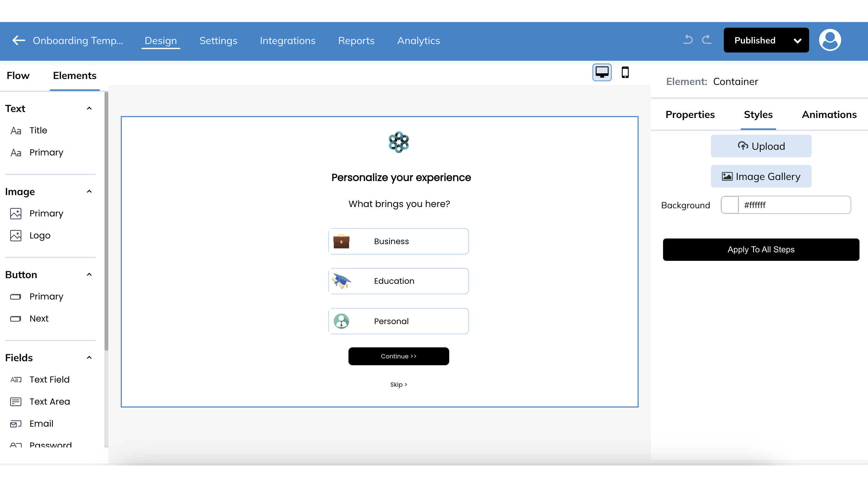Click the back arrow next to Onboarding Temp...
Image resolution: width=868 pixels, height=488 pixels.
pyautogui.click(x=18, y=40)
